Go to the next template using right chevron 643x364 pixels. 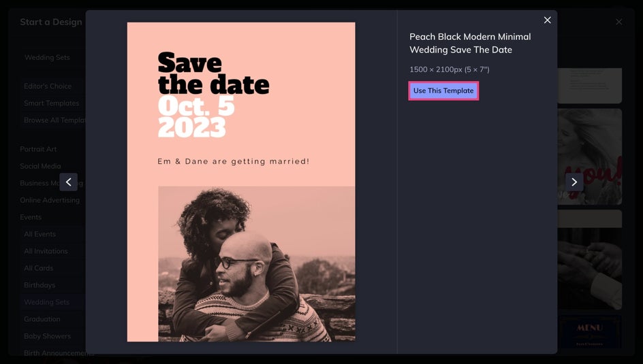(574, 182)
